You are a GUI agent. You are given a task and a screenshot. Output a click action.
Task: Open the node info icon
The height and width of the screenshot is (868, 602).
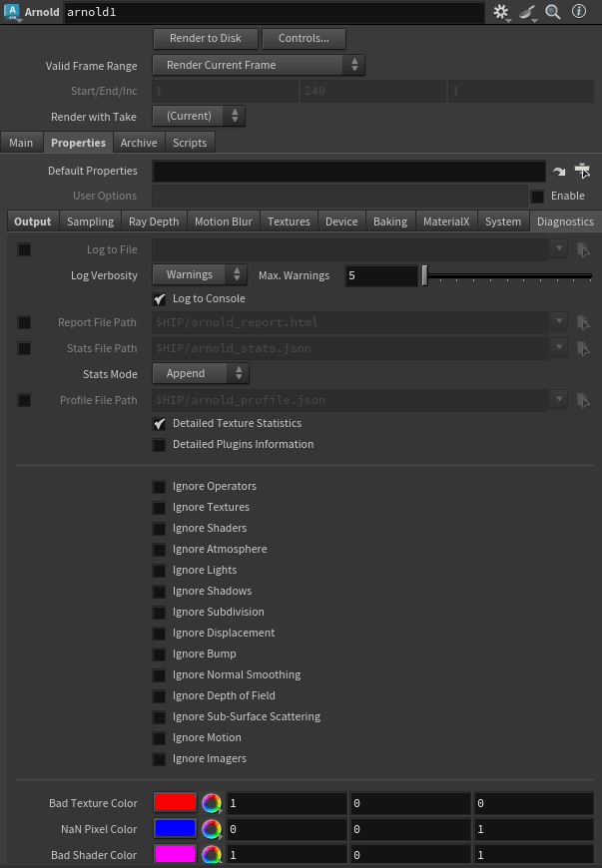click(x=579, y=12)
